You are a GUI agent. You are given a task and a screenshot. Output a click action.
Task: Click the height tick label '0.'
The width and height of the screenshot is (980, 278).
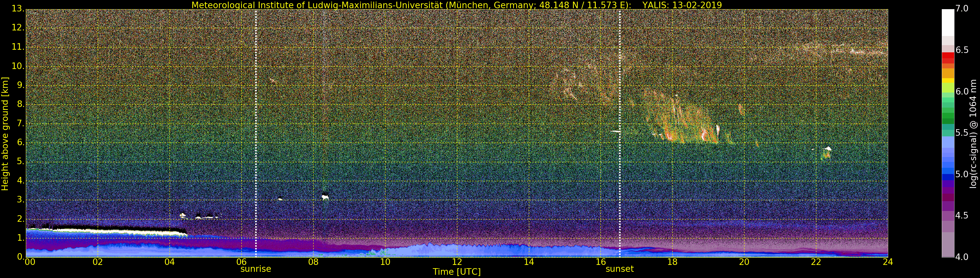pyautogui.click(x=20, y=257)
